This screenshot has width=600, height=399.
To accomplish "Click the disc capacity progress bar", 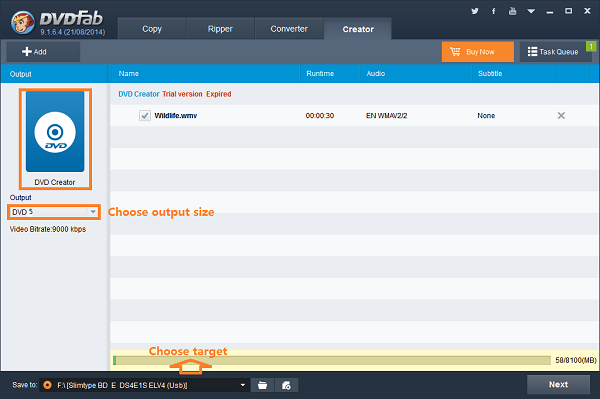I will coord(332,360).
